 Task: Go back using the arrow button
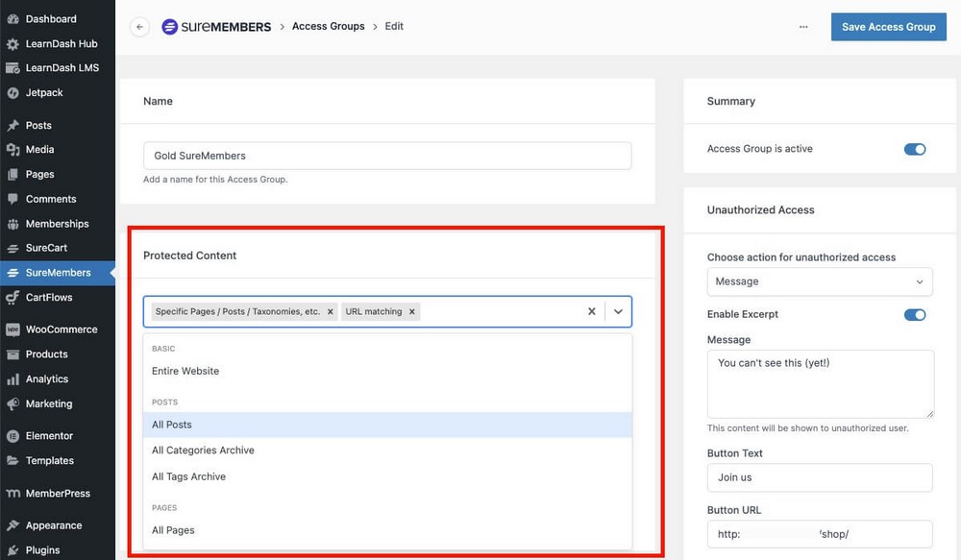(139, 27)
